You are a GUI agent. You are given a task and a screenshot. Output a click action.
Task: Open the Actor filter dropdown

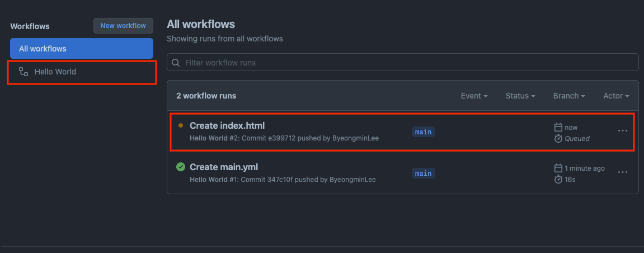click(616, 96)
